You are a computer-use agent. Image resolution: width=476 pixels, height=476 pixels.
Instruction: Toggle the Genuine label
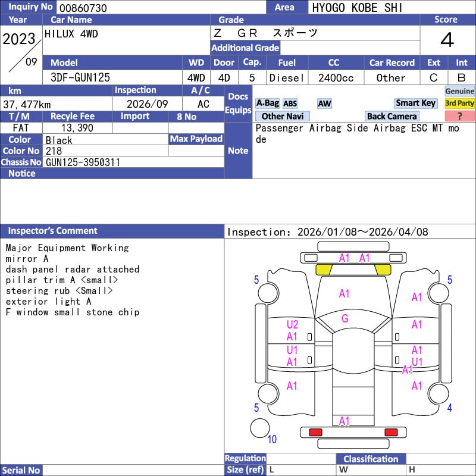click(x=460, y=91)
